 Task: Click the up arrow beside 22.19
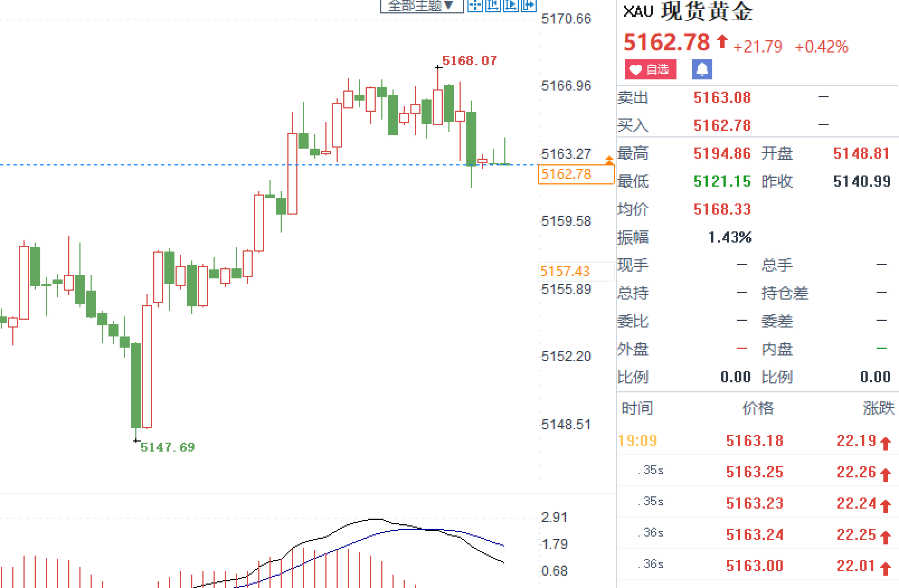[x=885, y=444]
